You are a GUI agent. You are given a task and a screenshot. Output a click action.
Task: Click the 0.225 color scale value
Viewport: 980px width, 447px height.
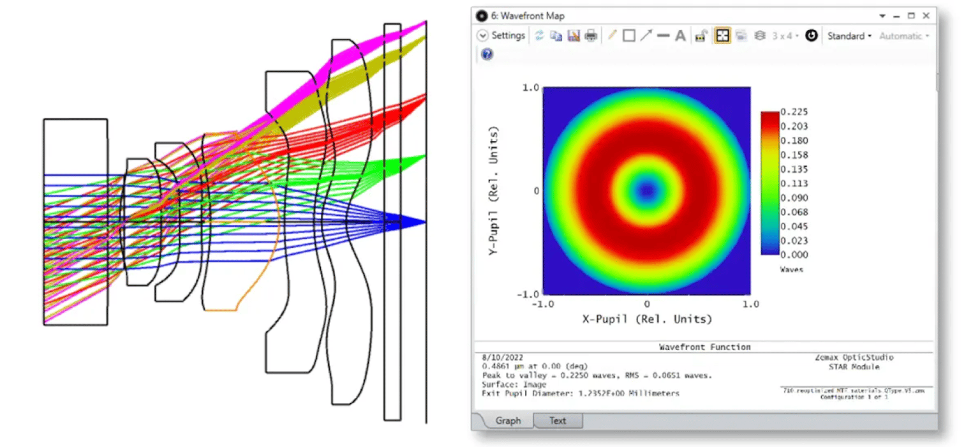click(793, 111)
